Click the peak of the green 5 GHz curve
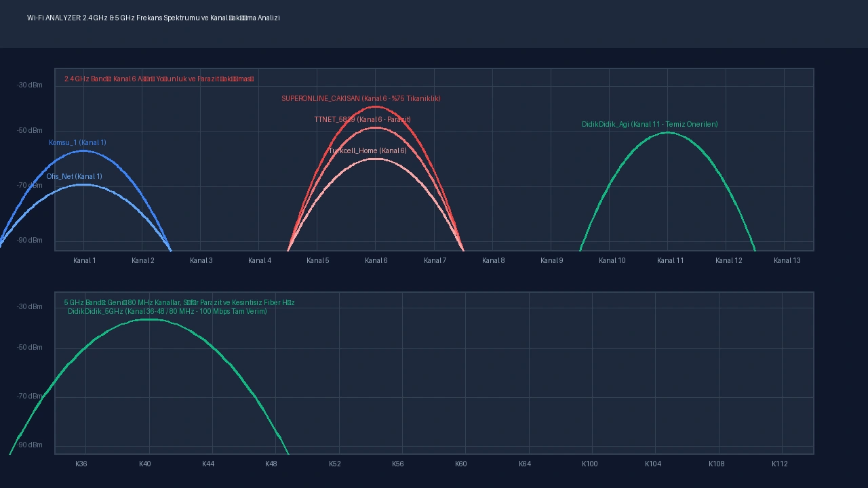The image size is (868, 488). point(149,319)
